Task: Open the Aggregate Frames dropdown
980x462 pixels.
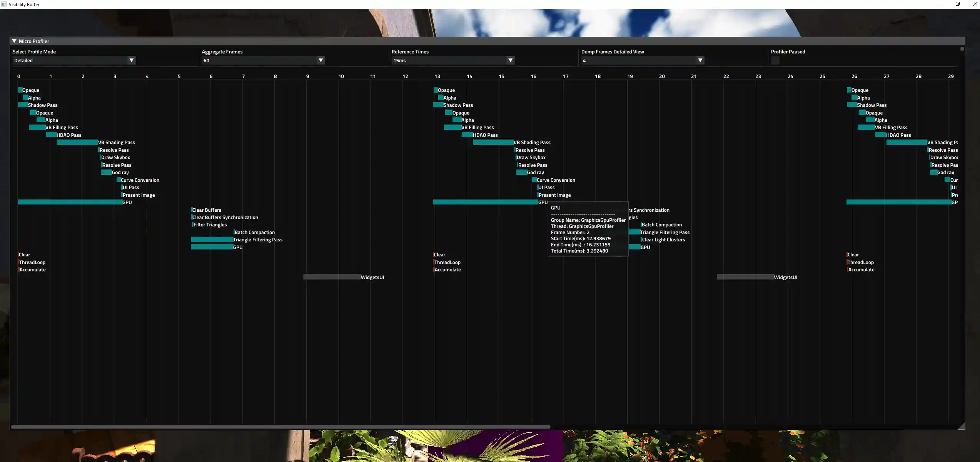Action: (x=263, y=60)
